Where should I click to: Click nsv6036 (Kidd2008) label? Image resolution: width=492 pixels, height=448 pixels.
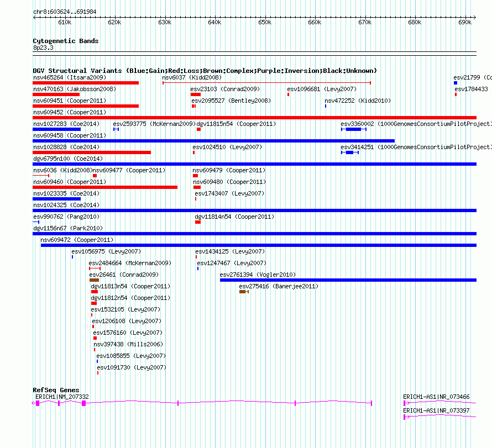tap(62, 170)
